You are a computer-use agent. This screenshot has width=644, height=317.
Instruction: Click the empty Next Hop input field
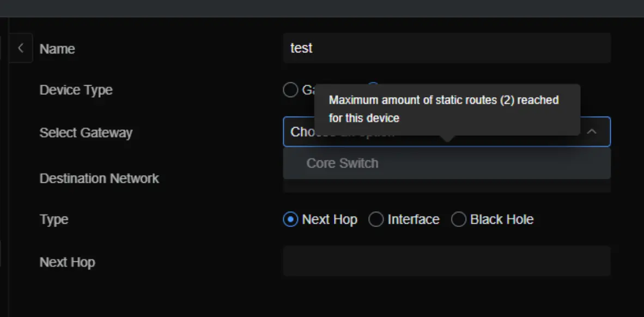point(446,261)
